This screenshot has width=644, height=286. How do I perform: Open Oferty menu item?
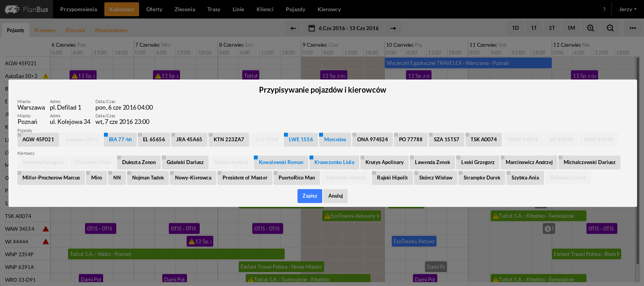pos(154,9)
